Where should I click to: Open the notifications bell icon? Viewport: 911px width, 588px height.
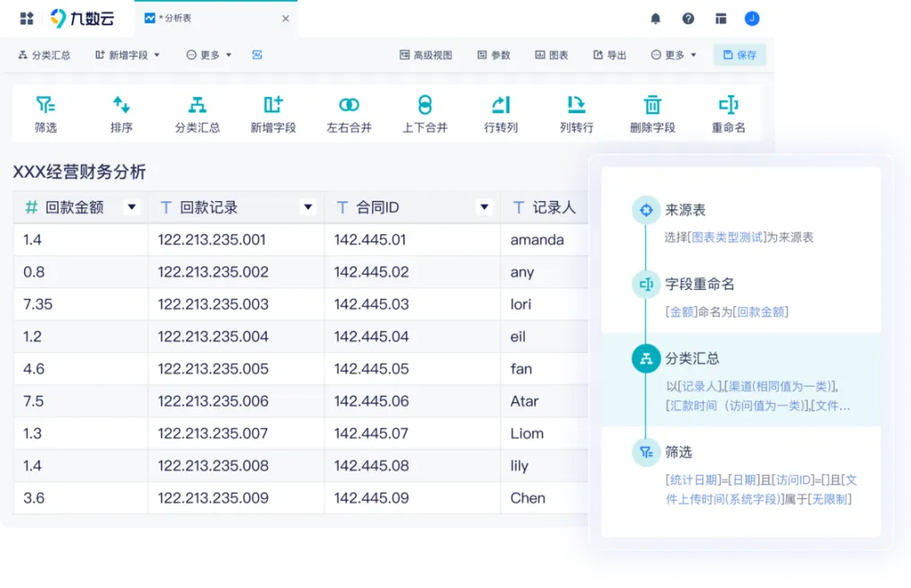656,19
